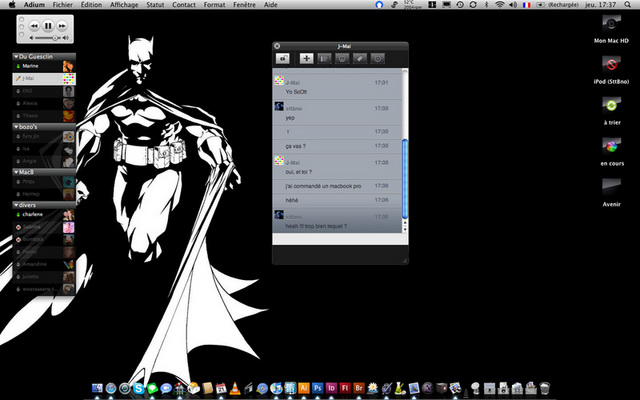The image size is (640, 400).
Task: Click the first toolbar icon in J-Mai chat
Action: 282,59
